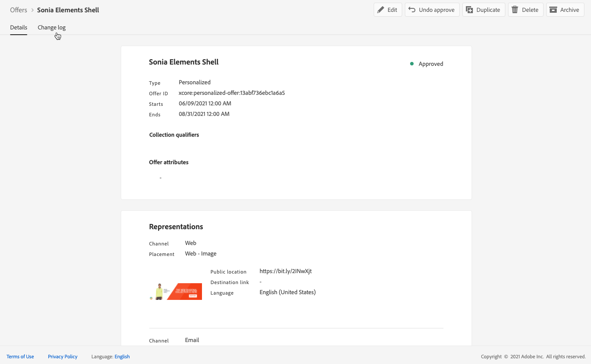The height and width of the screenshot is (364, 591).
Task: Click the trash can Delete icon
Action: (x=515, y=10)
